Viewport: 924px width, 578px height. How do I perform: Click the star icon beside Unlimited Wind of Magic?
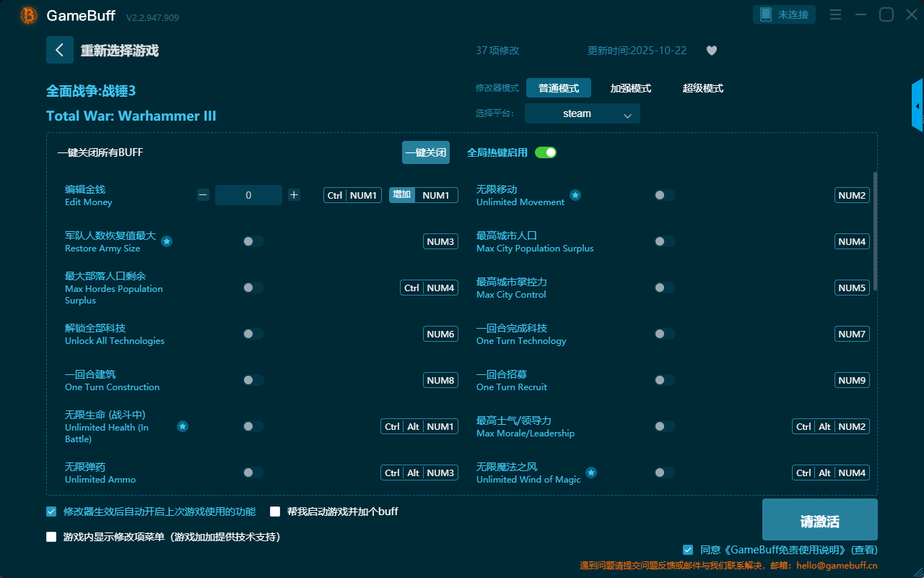pos(591,473)
